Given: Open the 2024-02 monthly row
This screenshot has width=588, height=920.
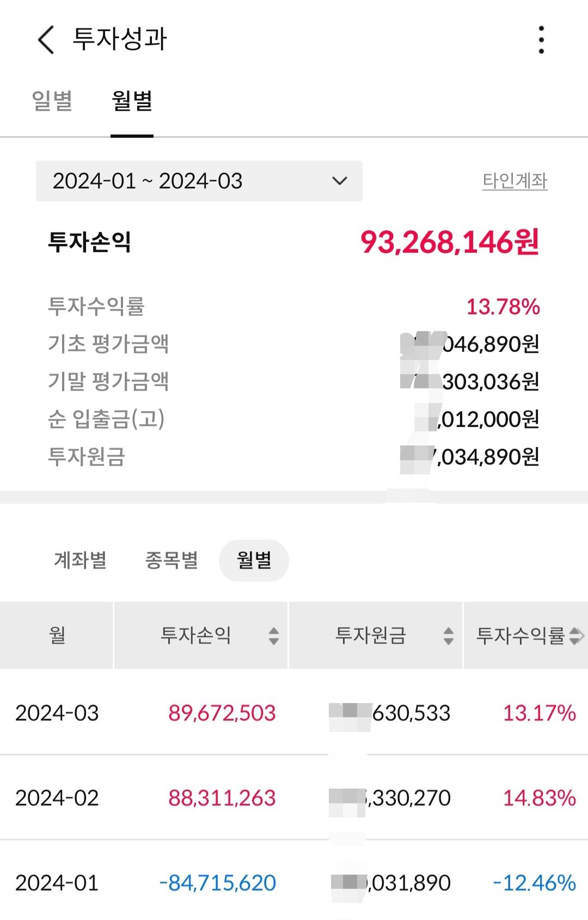Looking at the screenshot, I should tap(294, 797).
